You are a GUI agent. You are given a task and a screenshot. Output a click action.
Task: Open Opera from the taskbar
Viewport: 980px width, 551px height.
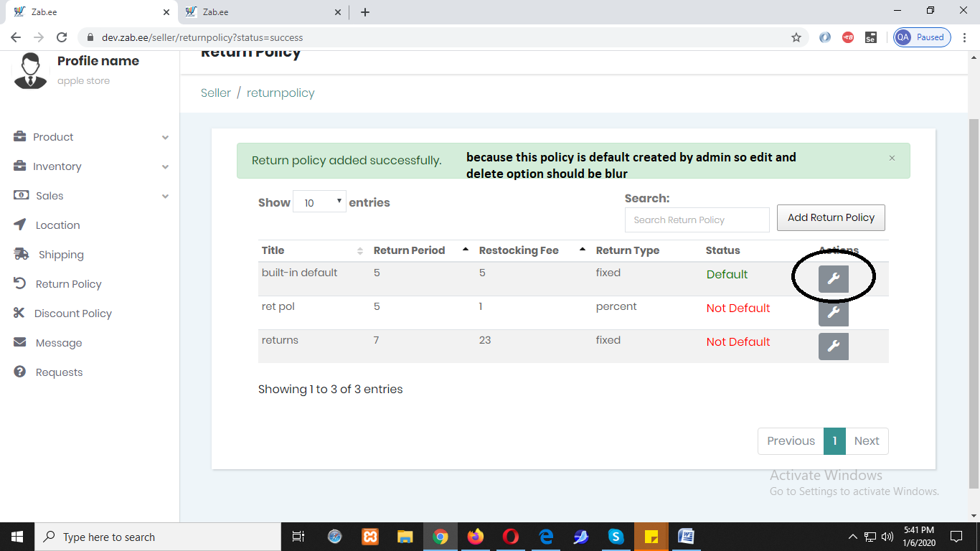click(510, 537)
